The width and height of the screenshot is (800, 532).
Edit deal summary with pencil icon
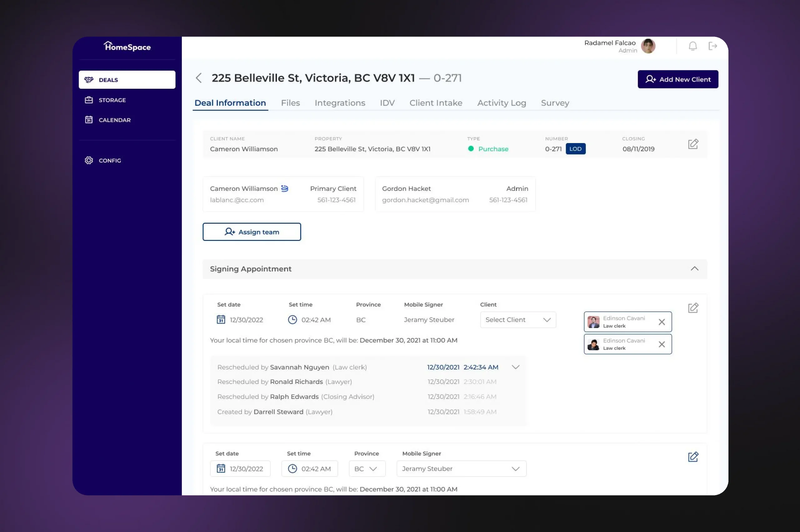(x=693, y=144)
